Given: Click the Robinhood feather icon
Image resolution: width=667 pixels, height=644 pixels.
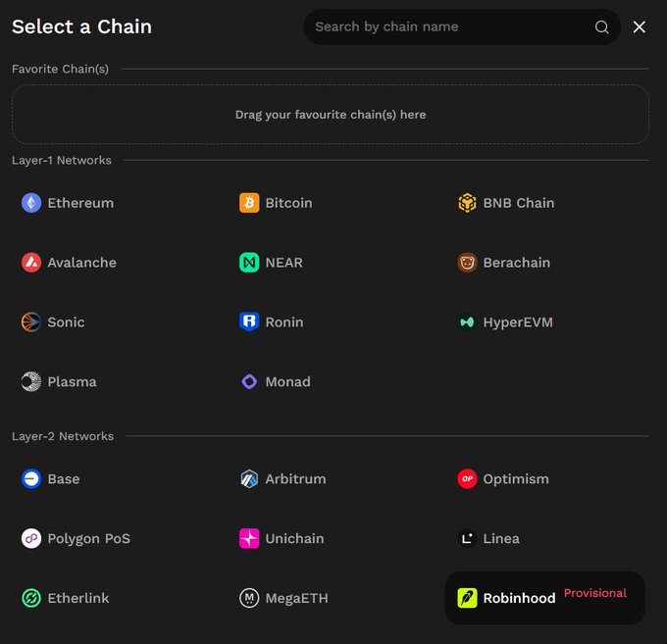Looking at the screenshot, I should [467, 598].
